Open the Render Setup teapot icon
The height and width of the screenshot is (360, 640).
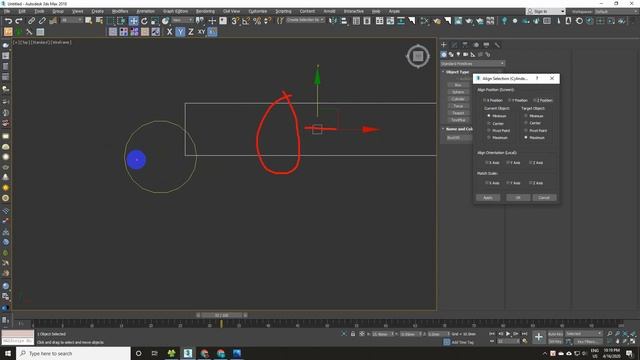click(437, 21)
